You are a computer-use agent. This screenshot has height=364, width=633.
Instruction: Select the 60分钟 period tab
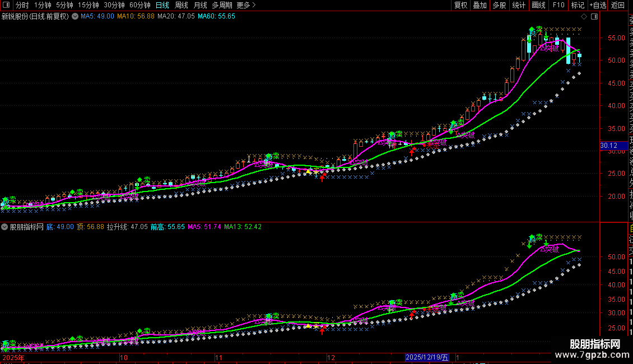point(140,5)
